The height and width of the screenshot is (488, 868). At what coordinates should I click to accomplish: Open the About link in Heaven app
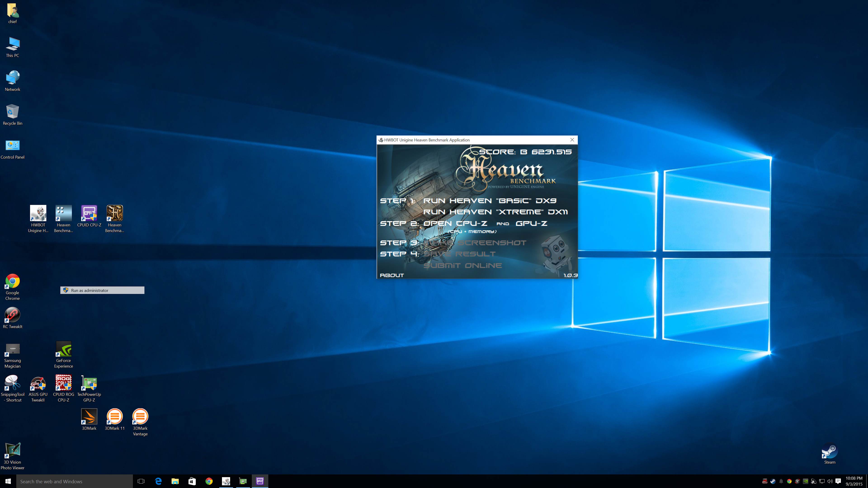392,275
